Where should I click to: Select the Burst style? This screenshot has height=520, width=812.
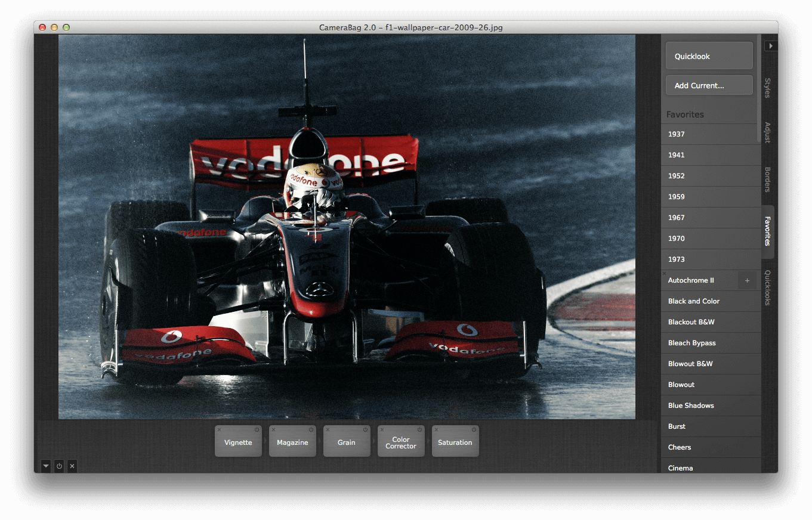[x=711, y=426]
